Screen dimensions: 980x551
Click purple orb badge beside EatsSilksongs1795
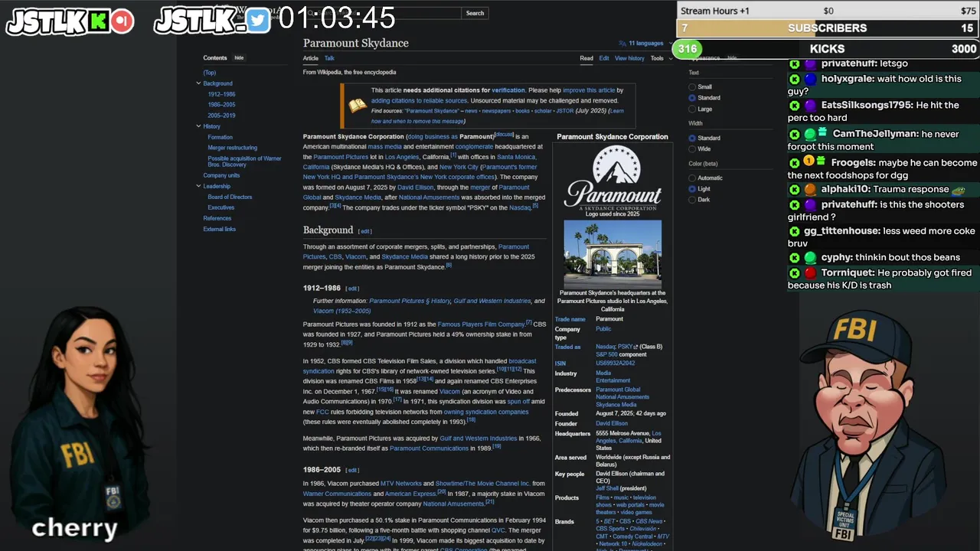(810, 105)
